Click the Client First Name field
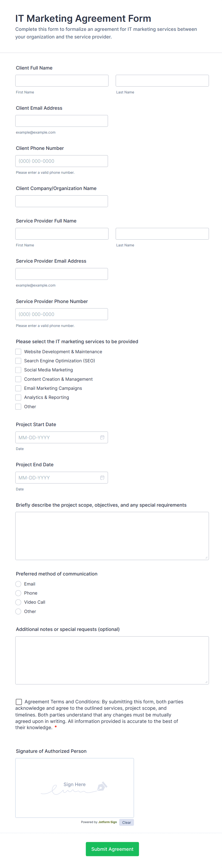The width and height of the screenshot is (222, 868). 62,80
